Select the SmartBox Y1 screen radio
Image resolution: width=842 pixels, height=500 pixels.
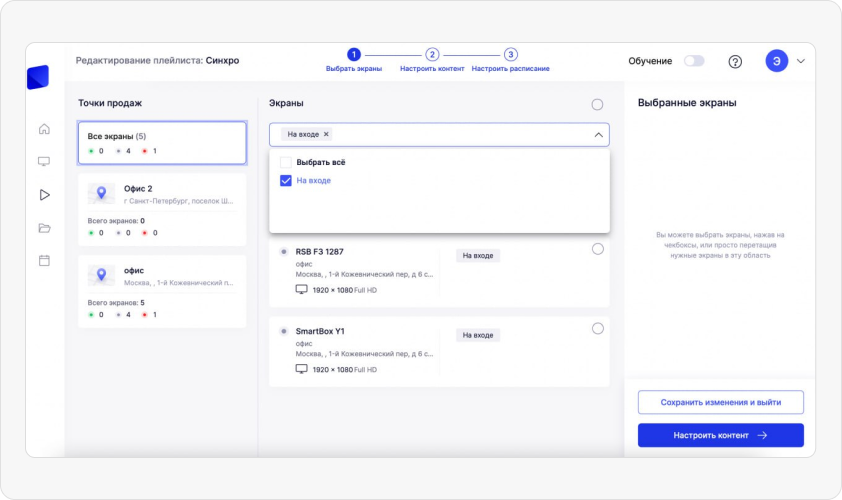(x=598, y=328)
